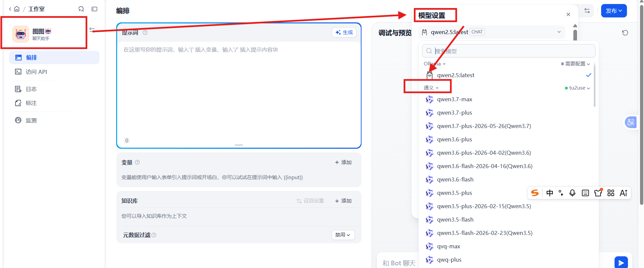Click the help icon next to 提示词

[x=145, y=32]
